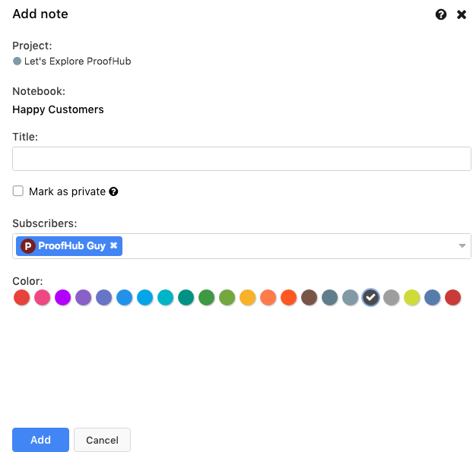Screen dimensions: 476x452
Task: Select the last dark red color swatch
Action: click(x=453, y=297)
